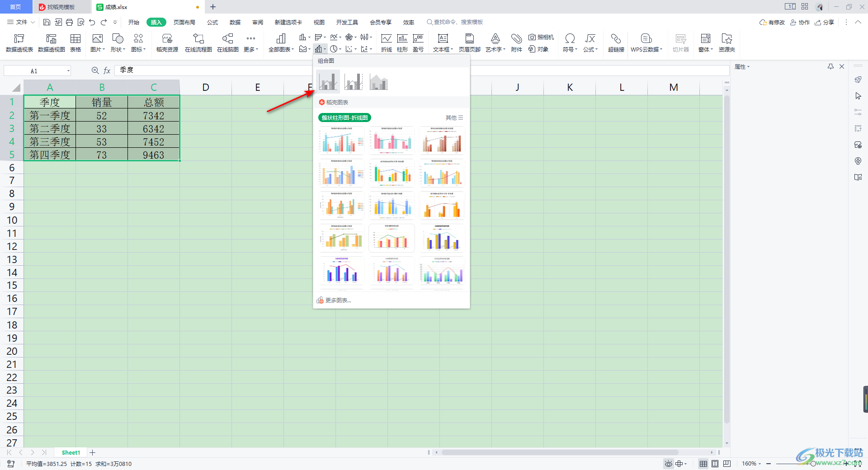868x470 pixels.
Task: Switch to page break preview in status bar
Action: [x=727, y=464]
